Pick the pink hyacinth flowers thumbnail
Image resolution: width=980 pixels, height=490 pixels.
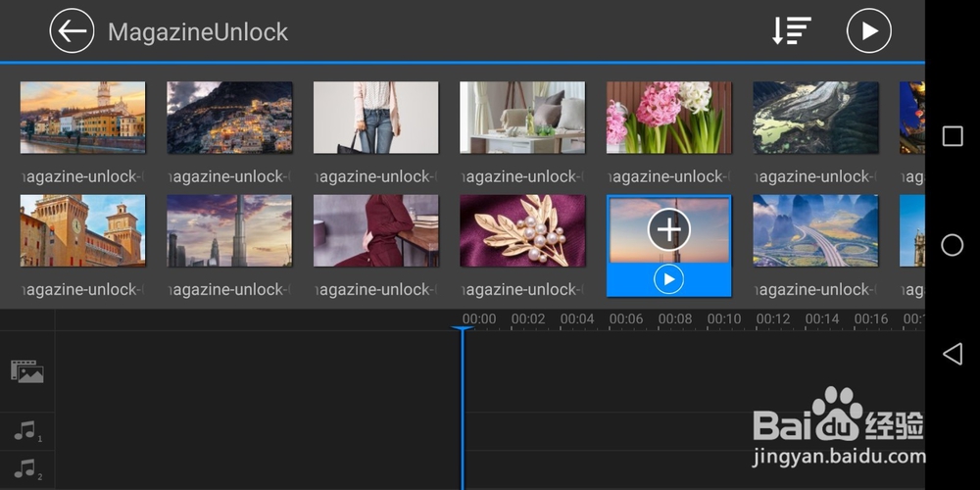669,118
